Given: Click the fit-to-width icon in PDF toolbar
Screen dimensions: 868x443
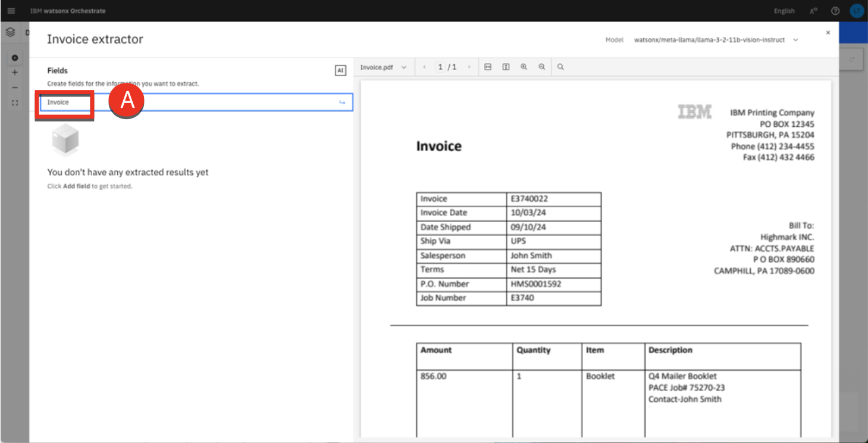Looking at the screenshot, I should point(488,67).
